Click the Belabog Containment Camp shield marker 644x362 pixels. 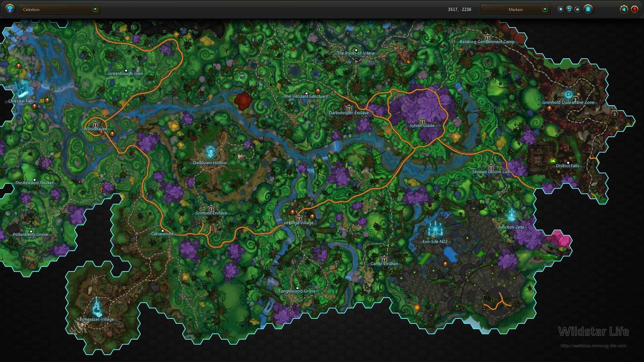click(x=487, y=38)
